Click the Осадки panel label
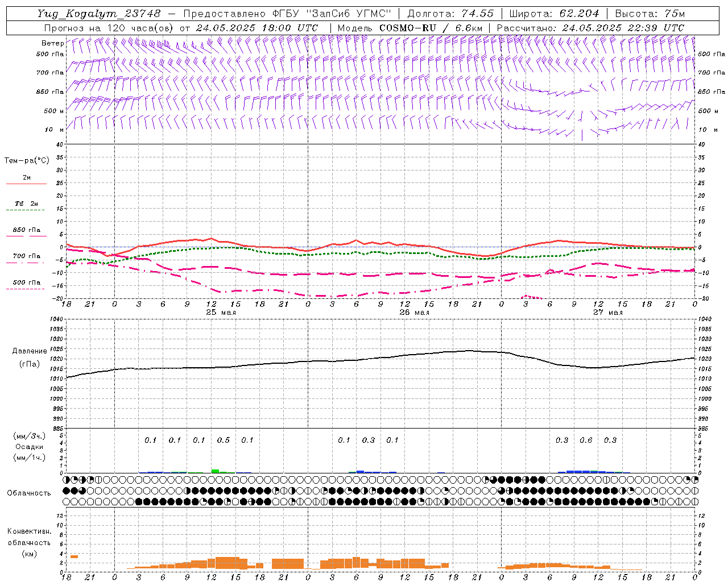Screen dimensions: 728x582 point(30,447)
